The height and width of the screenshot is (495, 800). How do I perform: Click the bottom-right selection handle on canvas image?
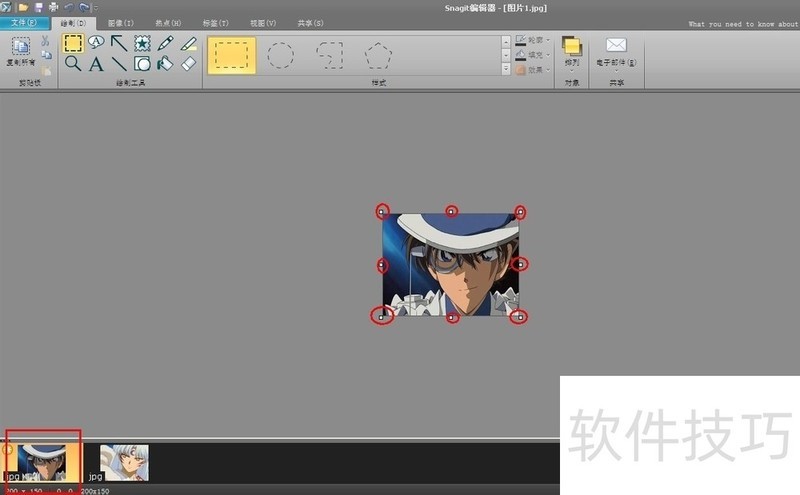(520, 317)
